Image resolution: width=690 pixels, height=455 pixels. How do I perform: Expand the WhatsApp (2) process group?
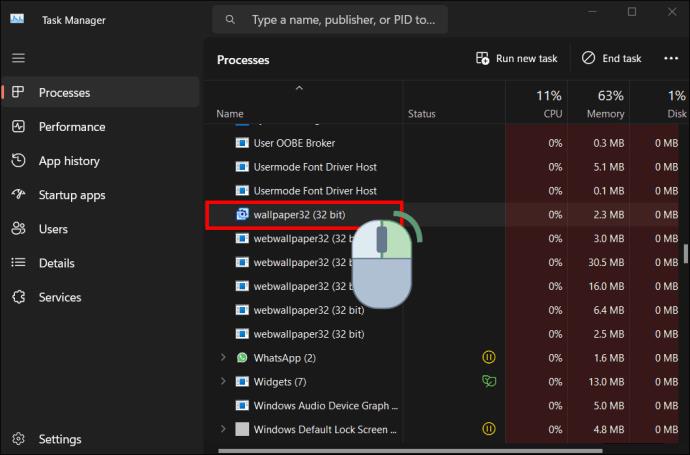(x=223, y=357)
